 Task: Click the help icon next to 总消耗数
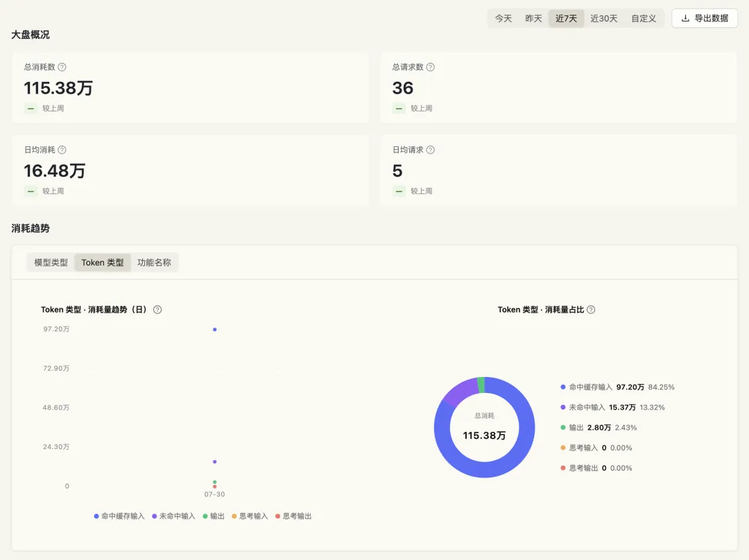pos(62,67)
